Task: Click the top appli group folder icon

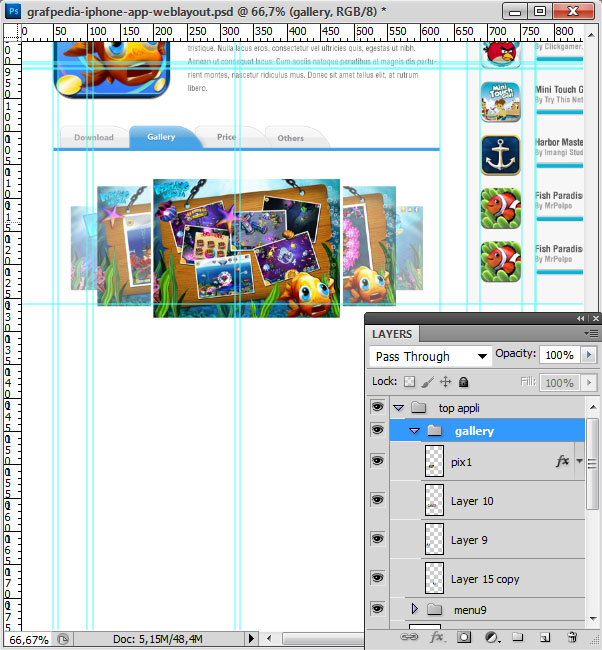Action: pos(419,407)
